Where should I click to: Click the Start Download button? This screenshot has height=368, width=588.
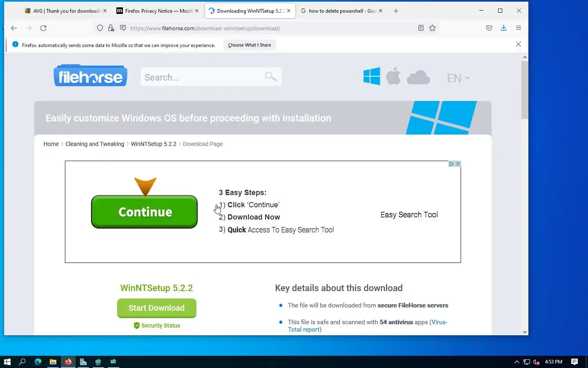click(157, 308)
